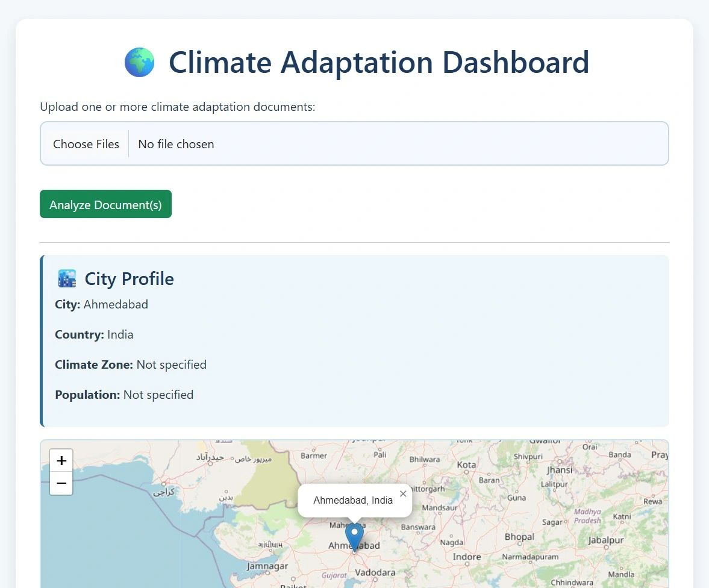Click Jhansi label on the map

[560, 470]
